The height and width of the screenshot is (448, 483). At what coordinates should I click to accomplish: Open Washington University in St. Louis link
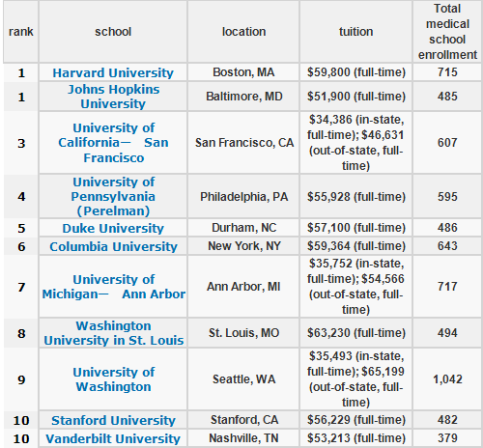pyautogui.click(x=114, y=333)
